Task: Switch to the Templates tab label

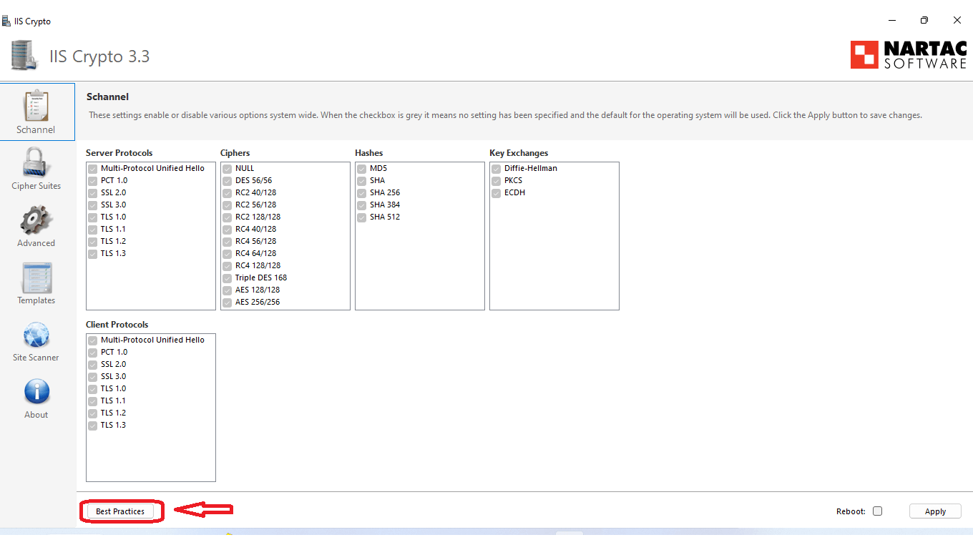Action: click(x=36, y=300)
